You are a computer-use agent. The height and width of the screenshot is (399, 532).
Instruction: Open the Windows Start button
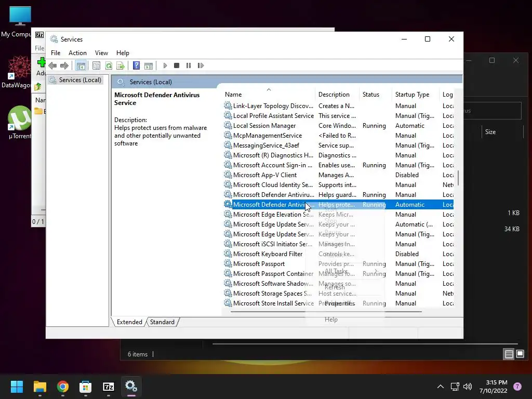click(x=17, y=387)
